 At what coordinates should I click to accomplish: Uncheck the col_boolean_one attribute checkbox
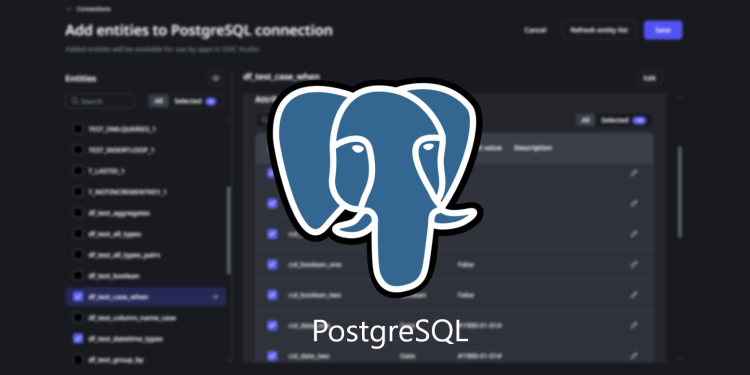click(272, 265)
